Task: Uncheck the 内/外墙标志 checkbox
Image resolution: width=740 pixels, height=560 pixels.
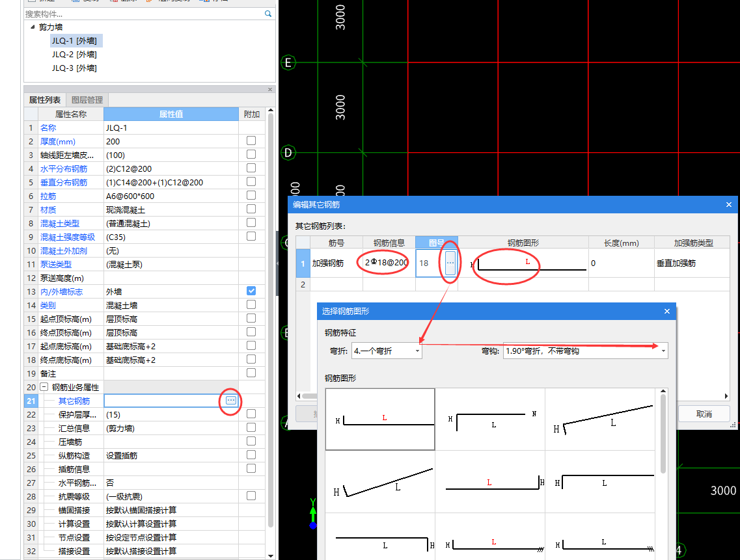Action: click(x=251, y=291)
